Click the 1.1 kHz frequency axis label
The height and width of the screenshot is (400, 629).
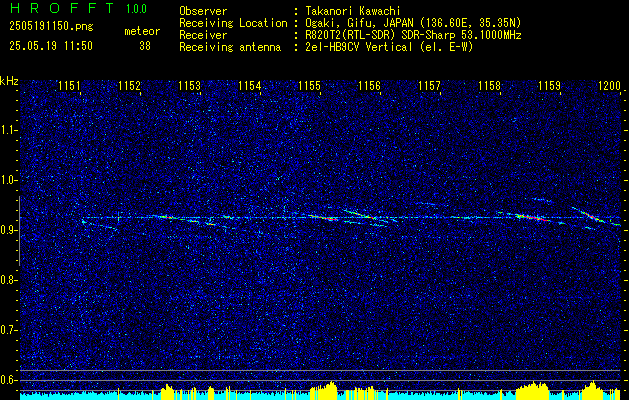click(9, 130)
